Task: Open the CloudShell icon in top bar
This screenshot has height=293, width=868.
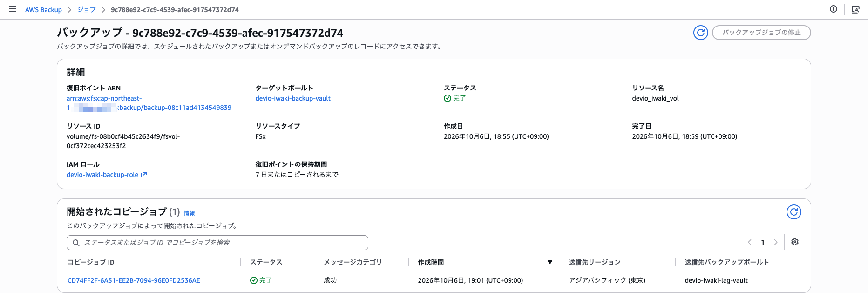Action: point(855,9)
